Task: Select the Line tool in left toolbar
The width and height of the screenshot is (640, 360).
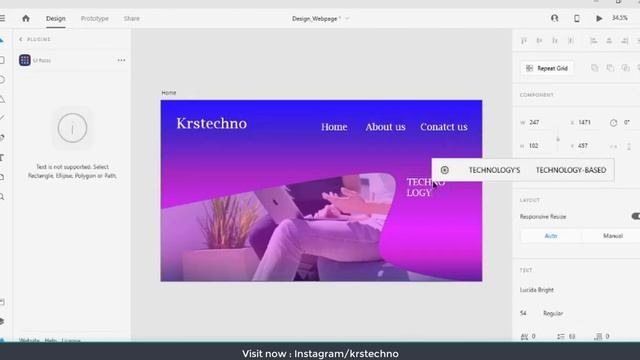Action: pos(2,118)
